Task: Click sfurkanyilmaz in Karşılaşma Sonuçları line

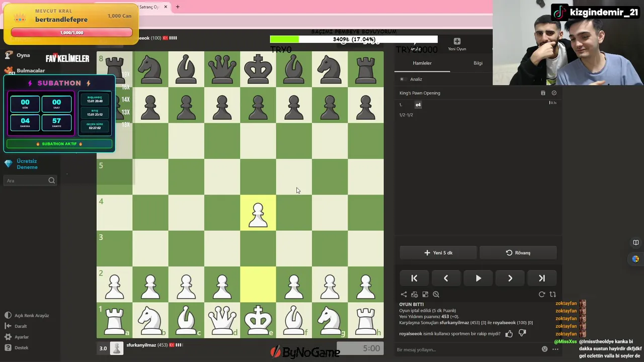Action: point(454,323)
